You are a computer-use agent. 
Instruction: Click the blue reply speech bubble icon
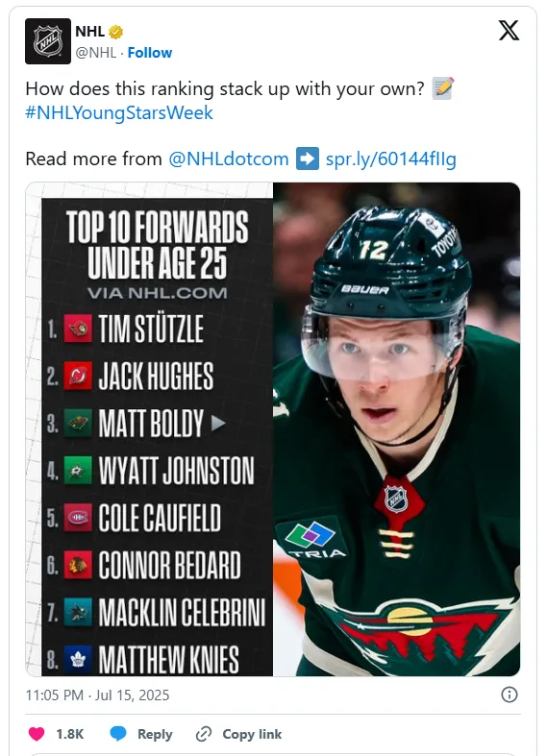(117, 733)
